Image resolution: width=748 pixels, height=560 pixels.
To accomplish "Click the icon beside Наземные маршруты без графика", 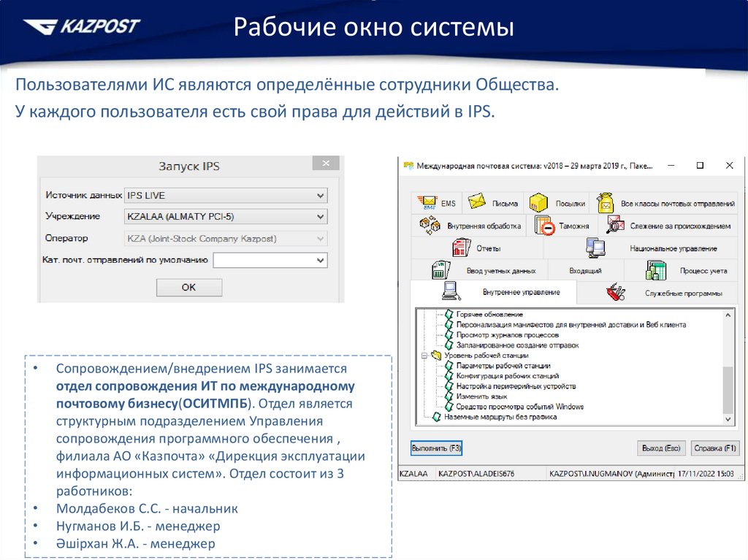I will point(437,417).
